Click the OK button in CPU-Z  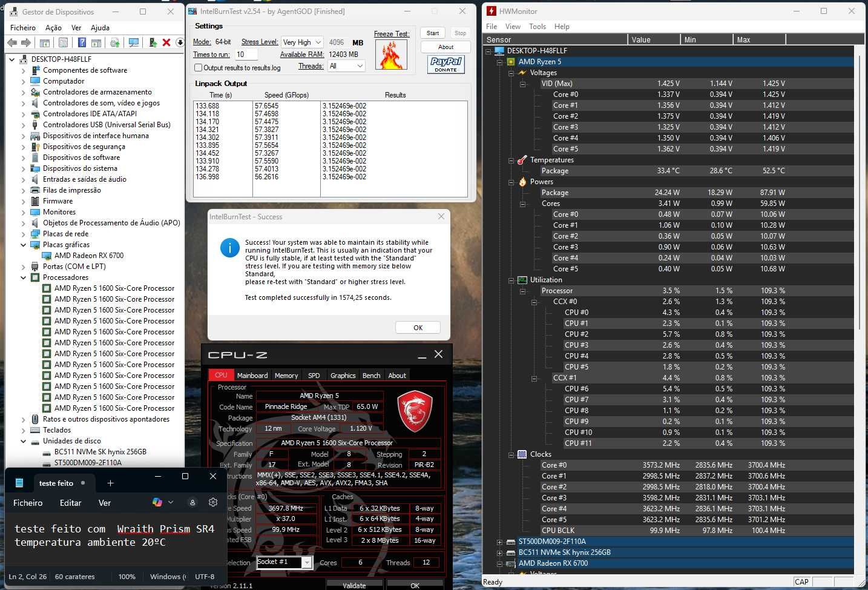tap(415, 585)
